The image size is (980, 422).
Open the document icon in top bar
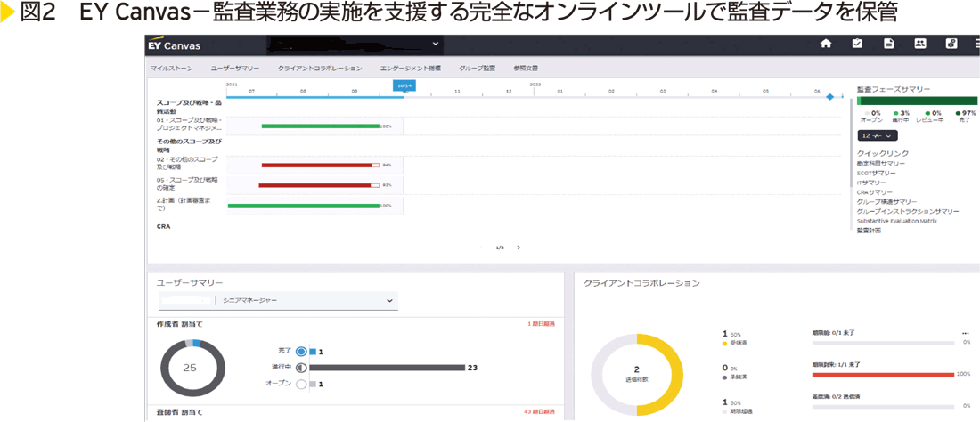click(x=888, y=44)
